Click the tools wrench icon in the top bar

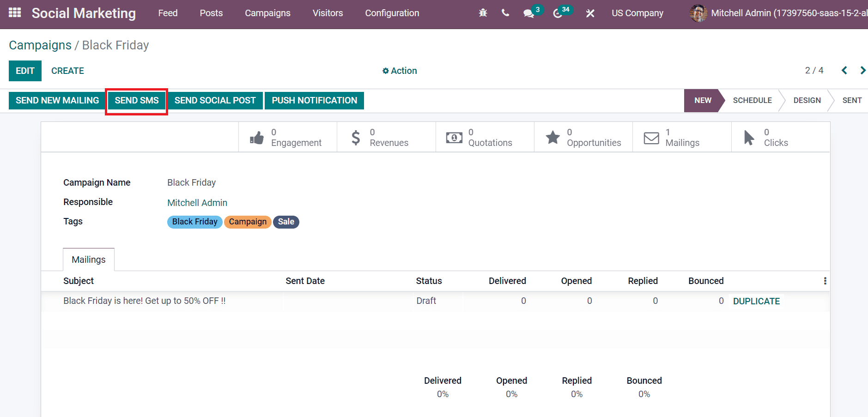(x=590, y=13)
